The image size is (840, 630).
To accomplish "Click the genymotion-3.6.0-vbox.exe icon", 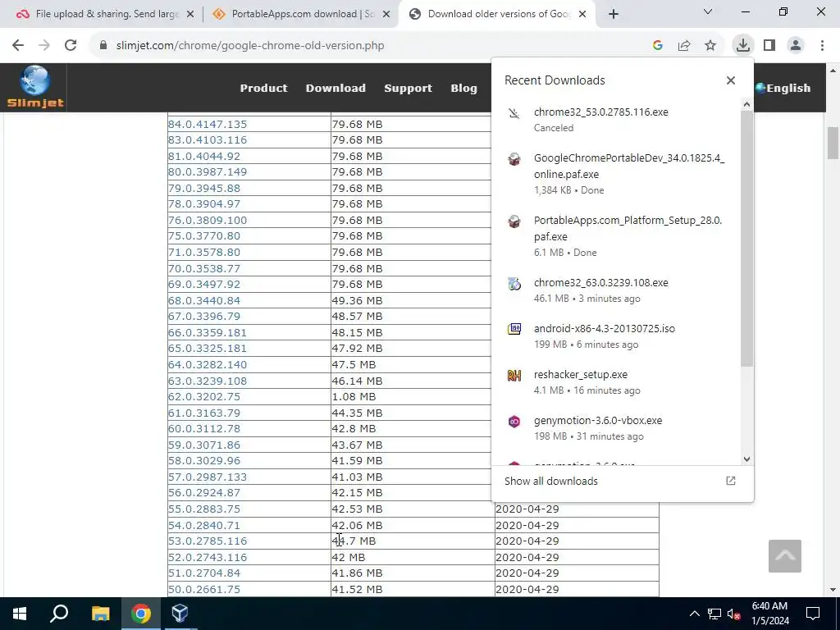I will point(514,422).
